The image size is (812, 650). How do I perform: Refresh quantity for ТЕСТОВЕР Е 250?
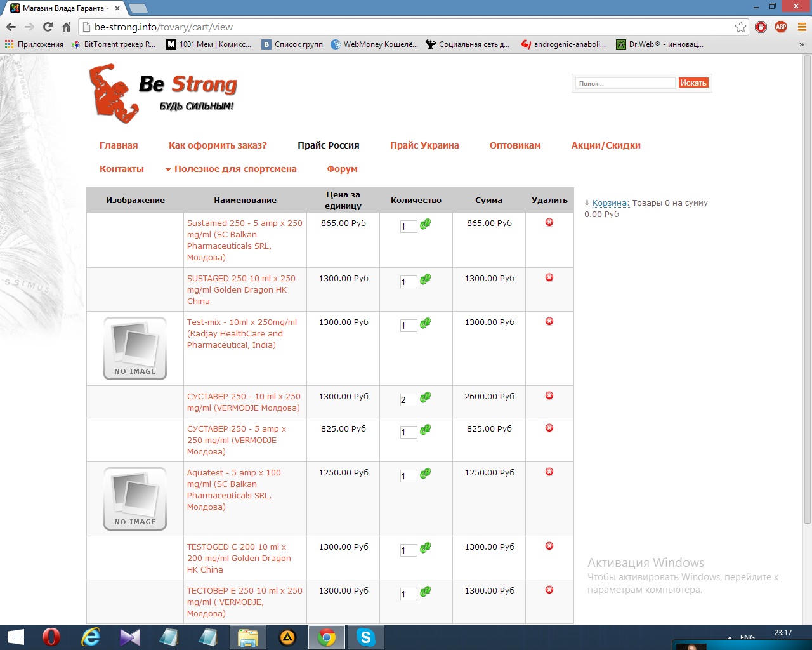[426, 591]
